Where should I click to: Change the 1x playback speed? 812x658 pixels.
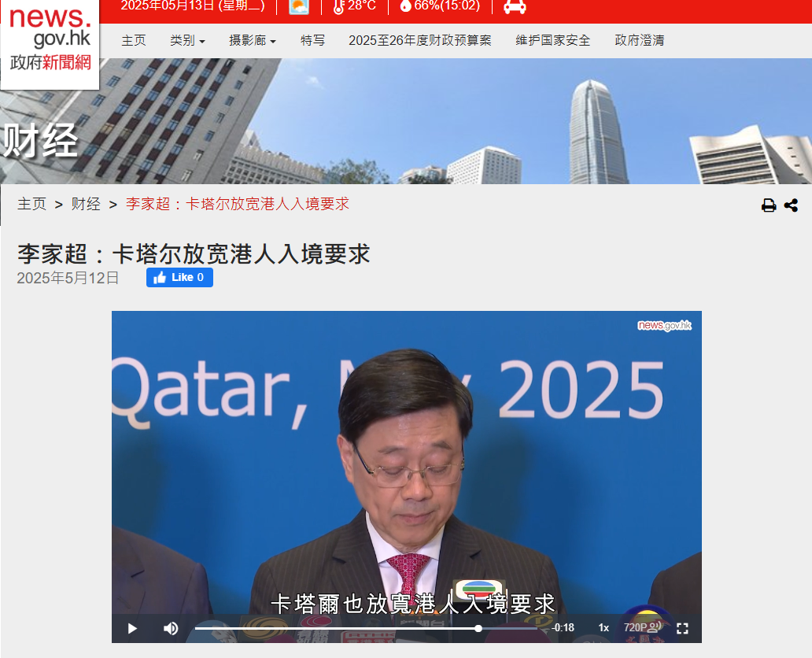tap(603, 628)
